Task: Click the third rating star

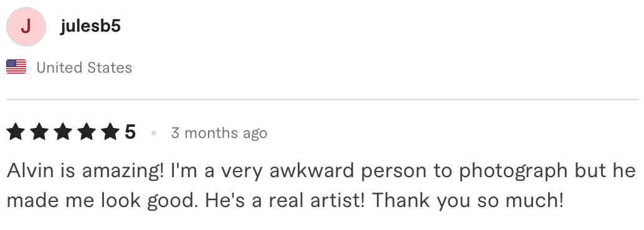Action: pyautogui.click(x=63, y=132)
